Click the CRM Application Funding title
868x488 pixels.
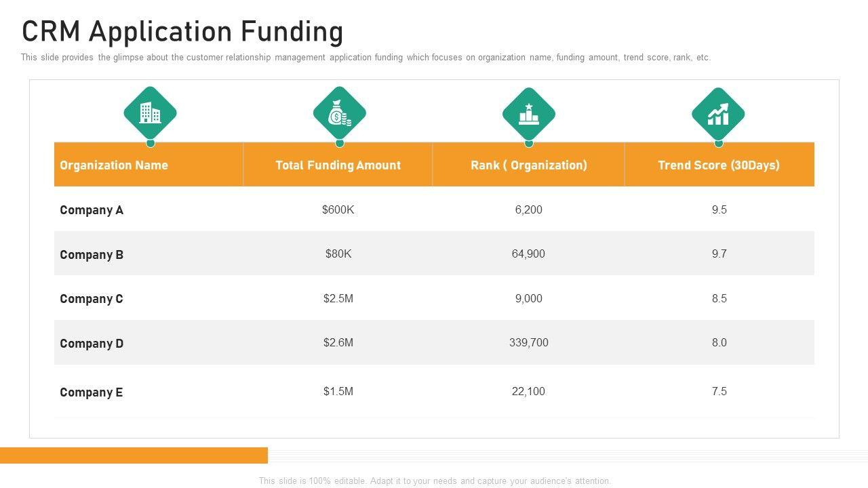coord(182,32)
